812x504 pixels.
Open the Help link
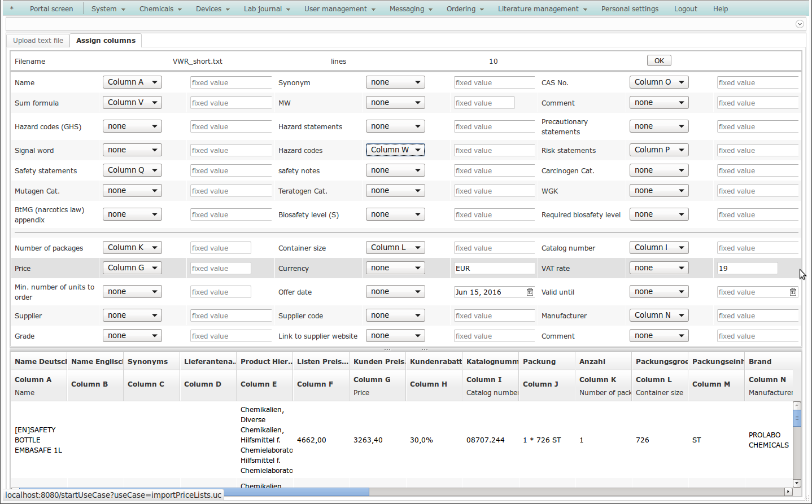[x=721, y=8]
